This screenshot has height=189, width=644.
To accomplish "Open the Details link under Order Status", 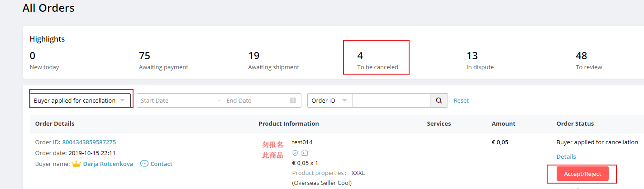I will (566, 156).
